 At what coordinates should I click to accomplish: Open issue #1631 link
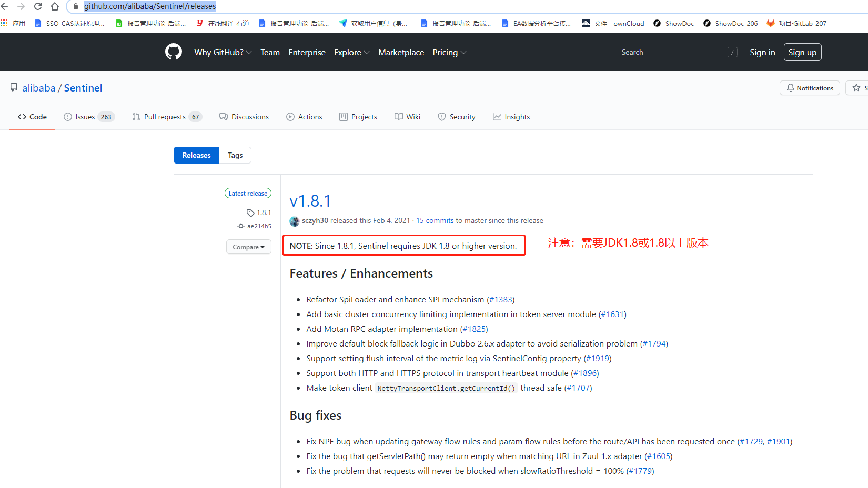612,314
